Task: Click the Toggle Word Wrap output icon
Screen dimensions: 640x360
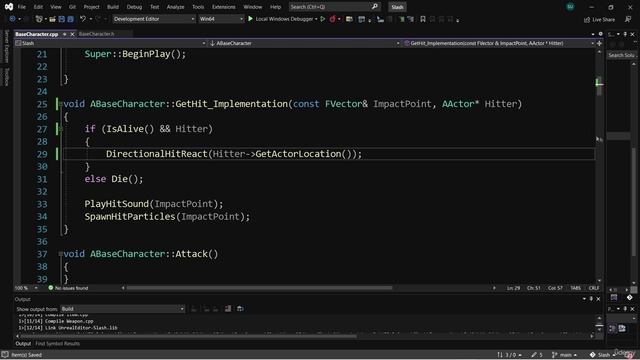Action: (240, 309)
